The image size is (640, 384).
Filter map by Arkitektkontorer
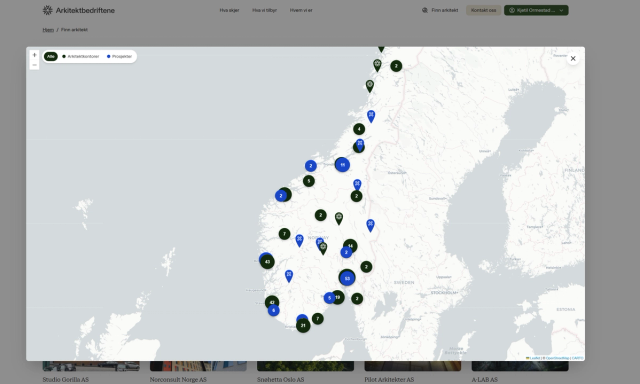(x=80, y=56)
